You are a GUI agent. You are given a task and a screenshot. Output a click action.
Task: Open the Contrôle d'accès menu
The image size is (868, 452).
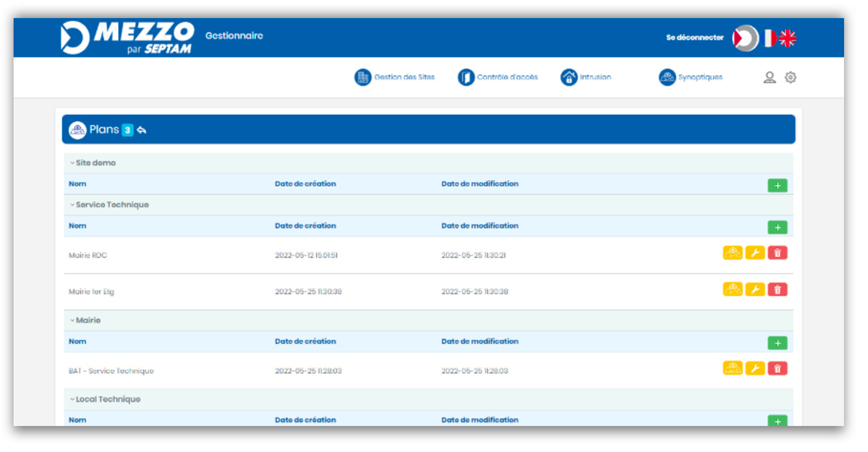tap(498, 77)
